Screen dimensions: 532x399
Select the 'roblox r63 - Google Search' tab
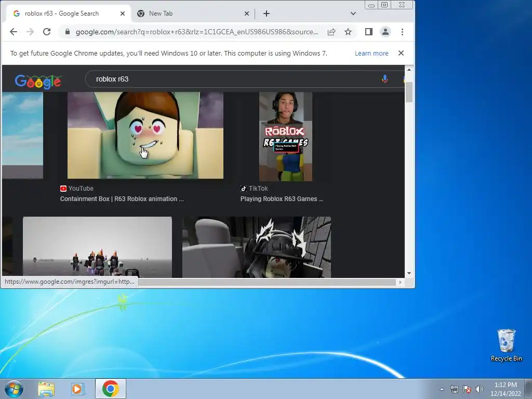pyautogui.click(x=69, y=14)
